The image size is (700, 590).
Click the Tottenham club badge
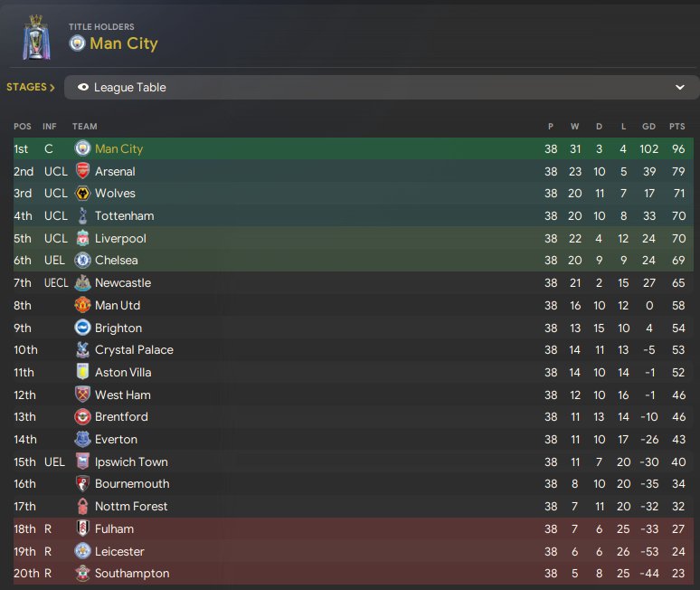click(x=82, y=215)
